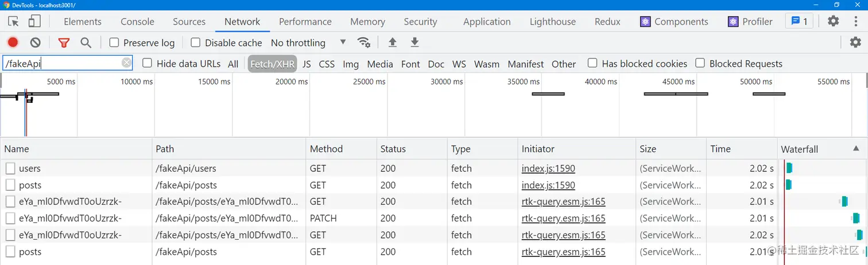Screen dimensions: 868x265
Task: Click the import HAR upload arrow
Action: [393, 43]
